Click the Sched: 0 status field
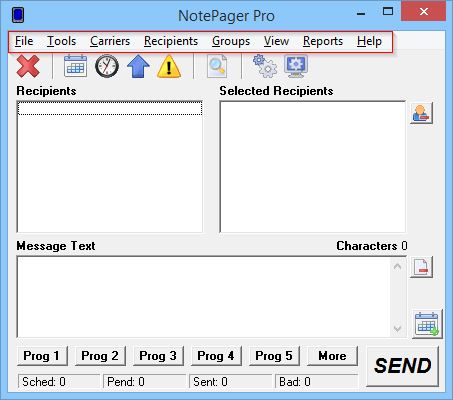This screenshot has height=400, width=453. pos(59,382)
